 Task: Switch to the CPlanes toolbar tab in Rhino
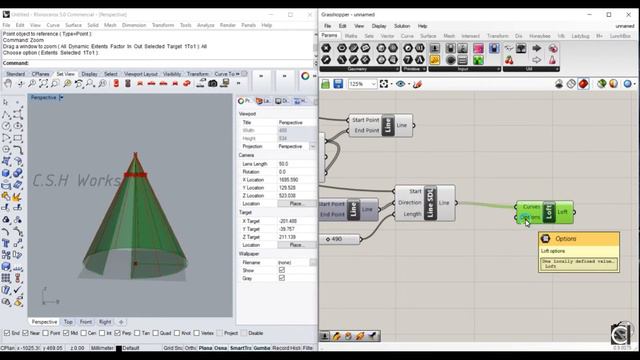pos(40,74)
